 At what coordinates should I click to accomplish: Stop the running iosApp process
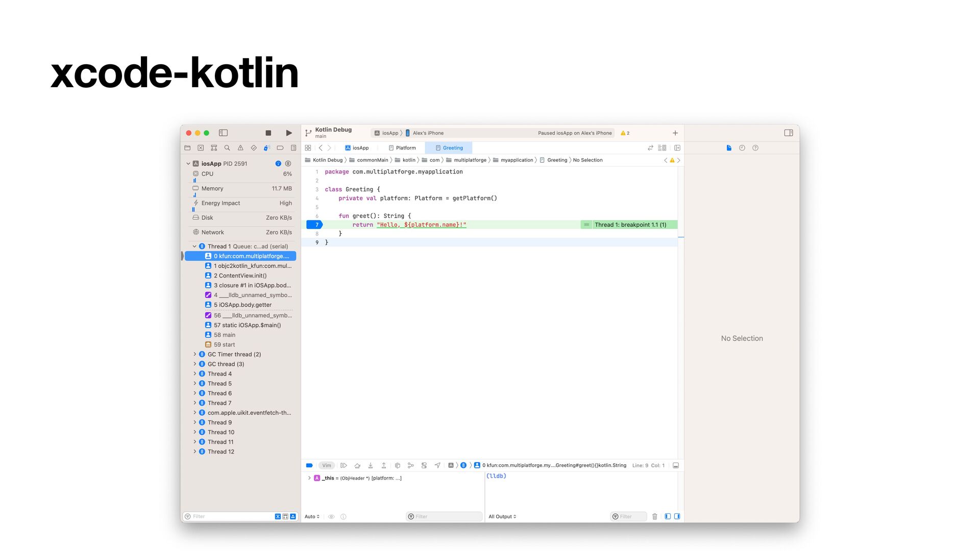pyautogui.click(x=268, y=133)
